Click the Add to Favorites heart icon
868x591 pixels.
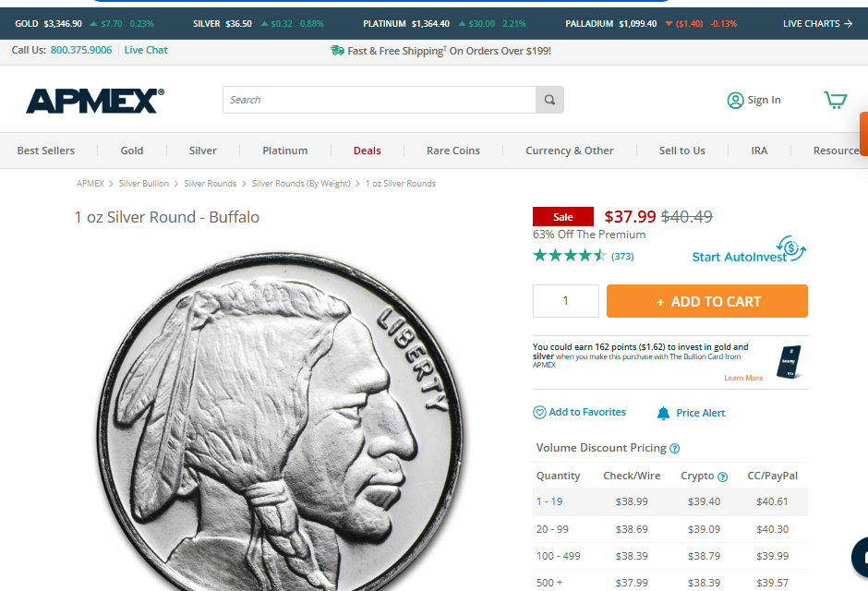(539, 412)
